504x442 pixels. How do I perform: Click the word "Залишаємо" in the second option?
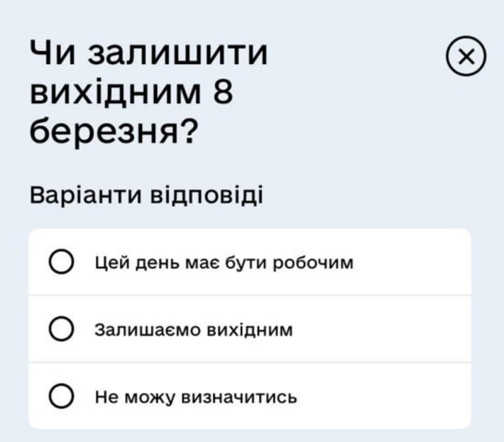[x=148, y=330]
